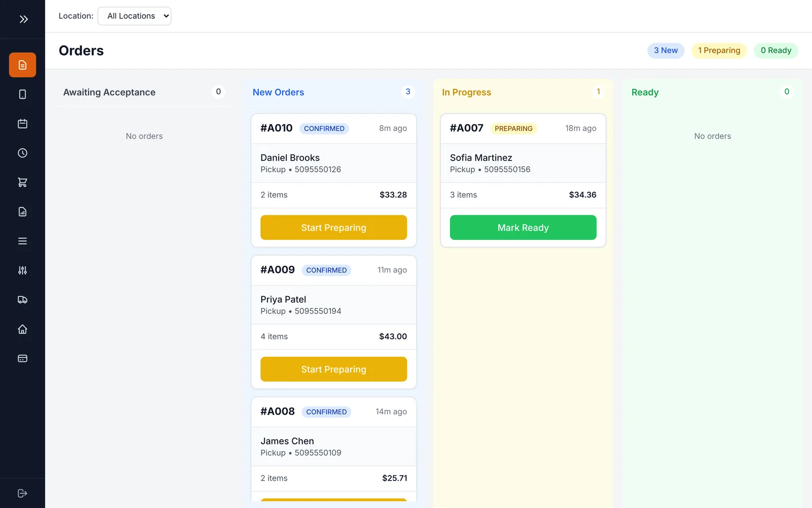
Task: Click the In Progress column heading
Action: tap(466, 92)
